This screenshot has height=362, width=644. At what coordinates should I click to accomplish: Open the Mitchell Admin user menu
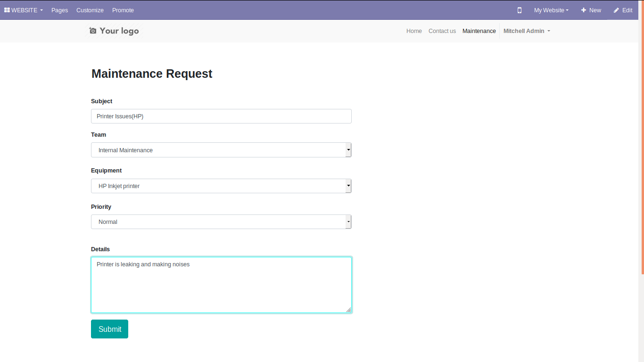click(x=527, y=31)
